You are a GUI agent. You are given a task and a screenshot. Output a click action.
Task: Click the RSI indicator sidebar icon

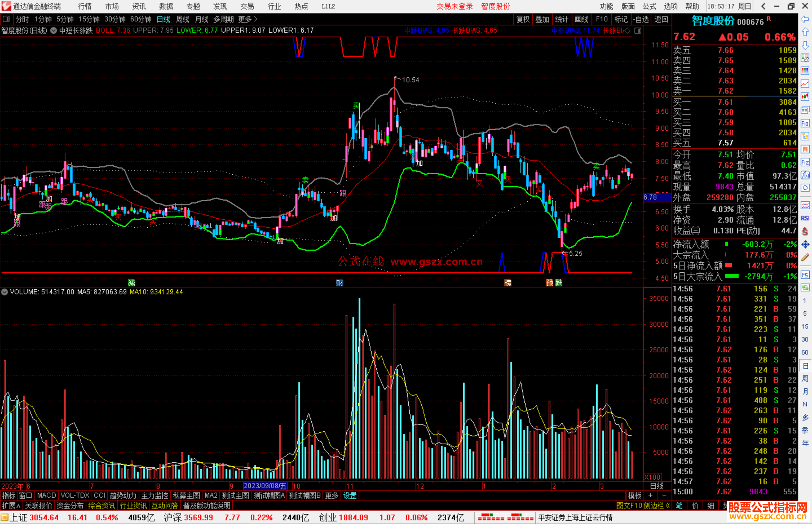(x=805, y=218)
